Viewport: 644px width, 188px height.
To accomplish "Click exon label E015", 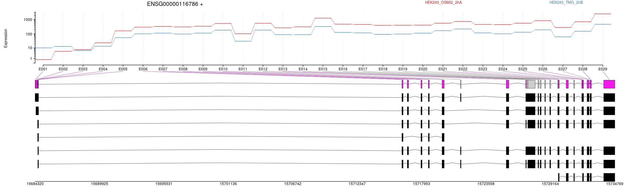I will pyautogui.click(x=323, y=69).
